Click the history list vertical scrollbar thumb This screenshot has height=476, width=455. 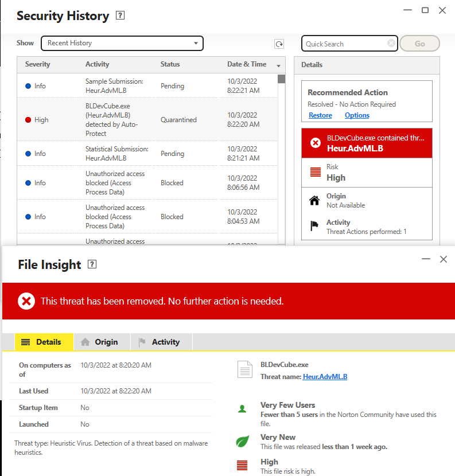(282, 79)
